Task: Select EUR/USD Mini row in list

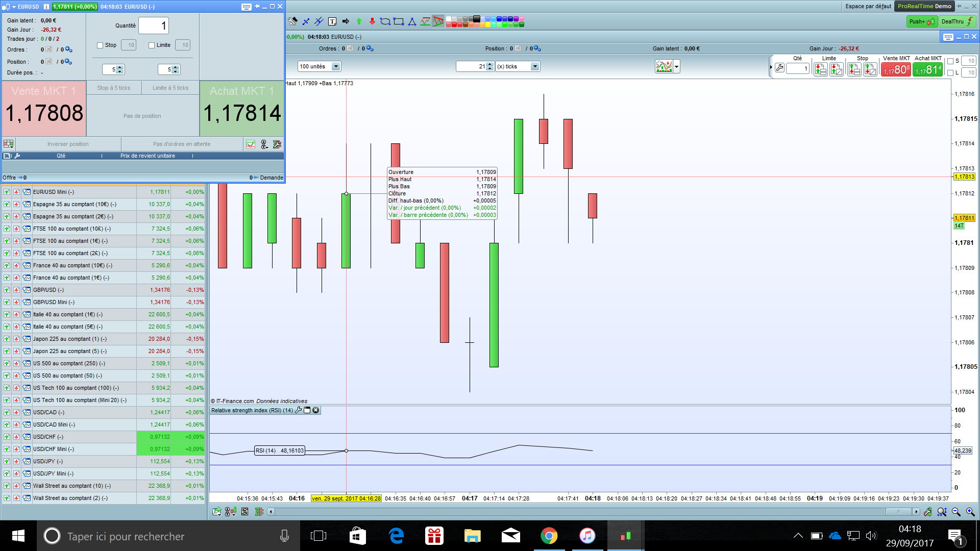Action: [54, 192]
